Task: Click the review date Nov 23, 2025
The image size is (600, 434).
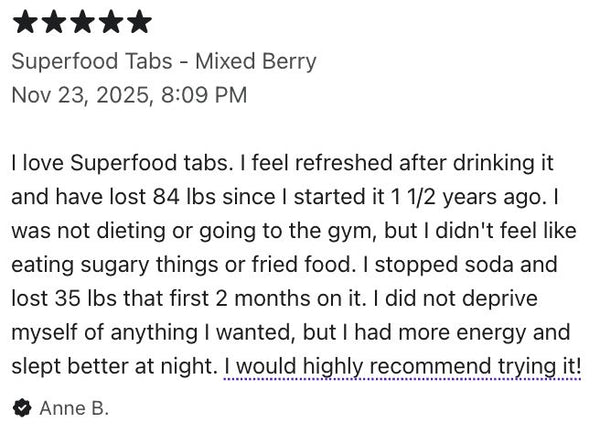Action: tap(82, 96)
